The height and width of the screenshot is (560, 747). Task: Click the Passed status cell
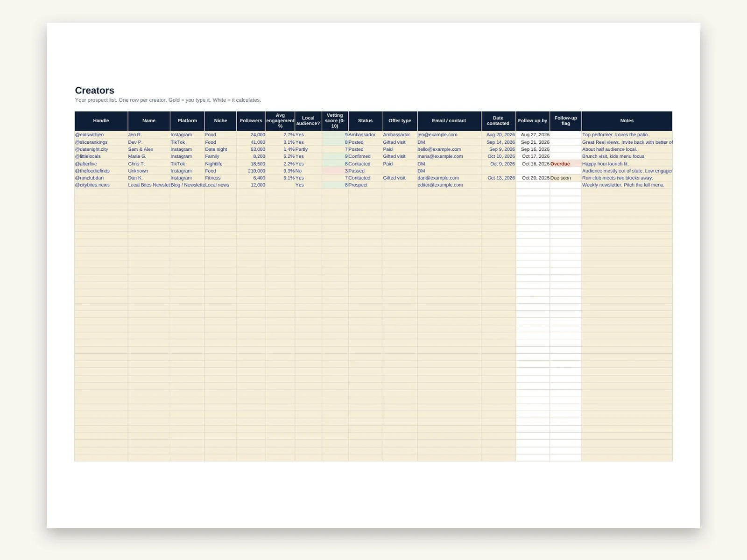pyautogui.click(x=366, y=171)
